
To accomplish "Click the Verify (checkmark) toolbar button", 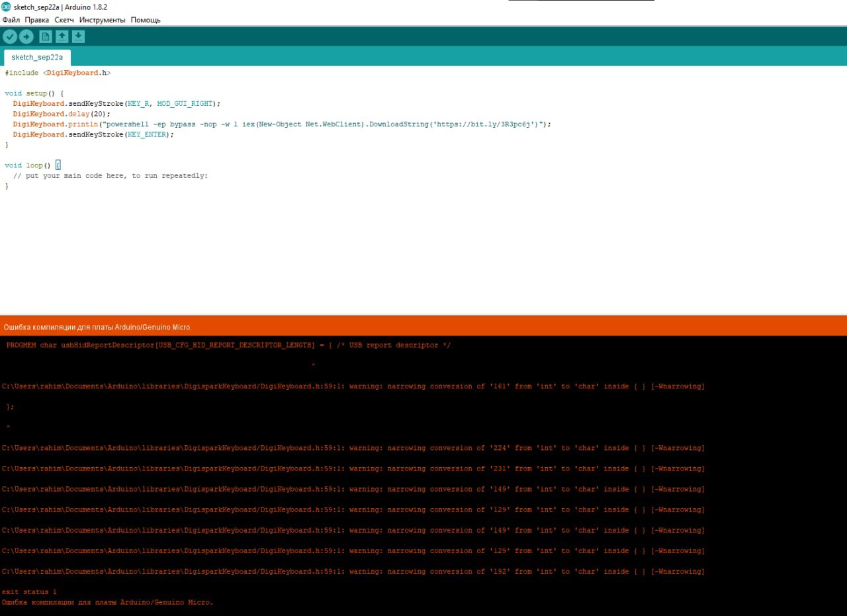I will point(10,37).
